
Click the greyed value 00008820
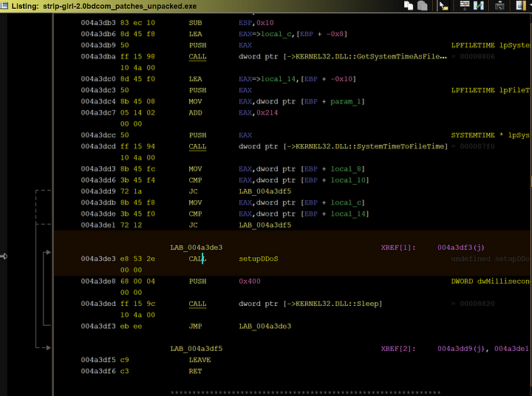point(477,304)
